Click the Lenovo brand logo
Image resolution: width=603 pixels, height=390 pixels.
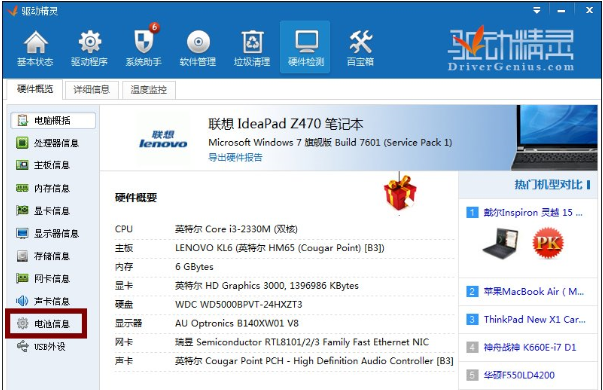coord(163,139)
